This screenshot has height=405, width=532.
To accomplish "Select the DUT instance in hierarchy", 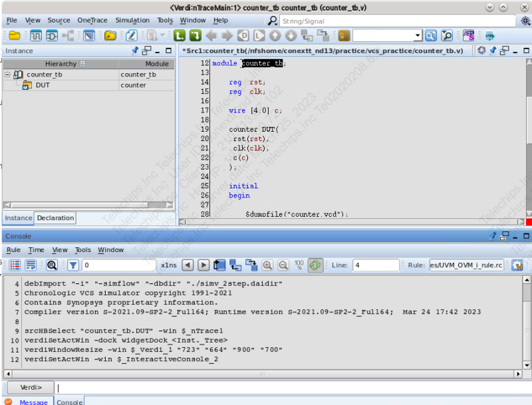I will [x=43, y=85].
